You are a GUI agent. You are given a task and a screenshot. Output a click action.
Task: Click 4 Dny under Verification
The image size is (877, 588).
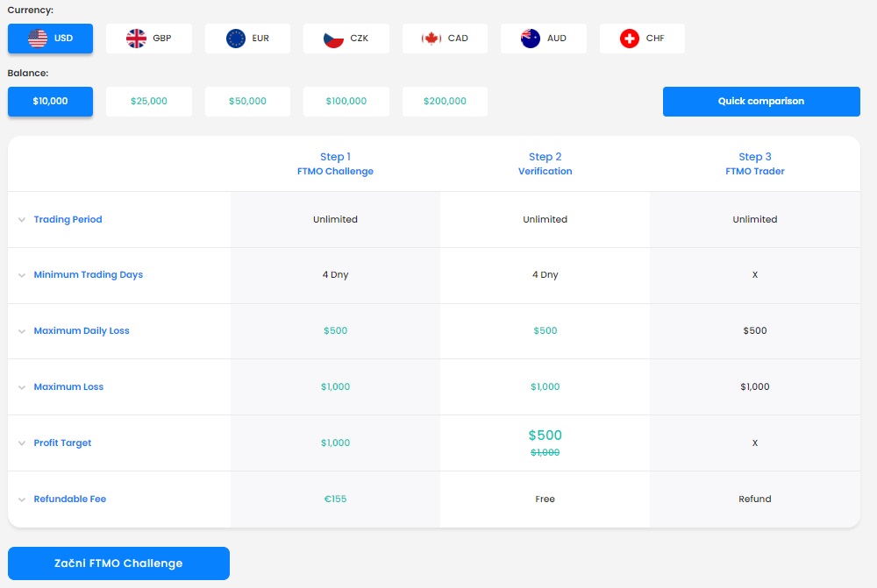pyautogui.click(x=545, y=274)
